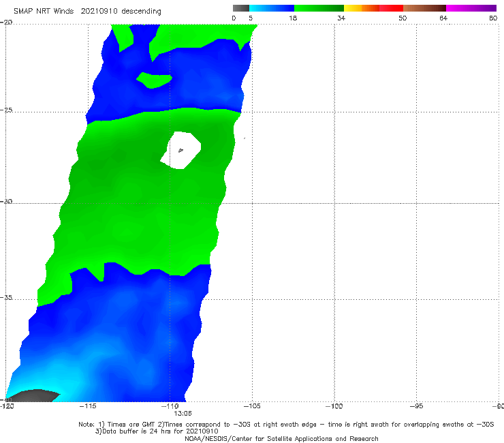Click the white data gap in the green swath
Image resolution: width=504 pixels, height=443 pixels.
182,150
